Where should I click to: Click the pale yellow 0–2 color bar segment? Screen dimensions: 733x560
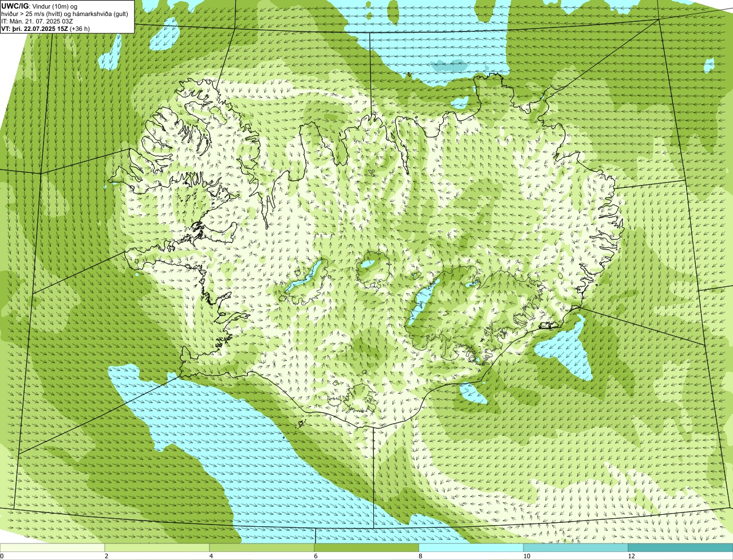coord(53,548)
